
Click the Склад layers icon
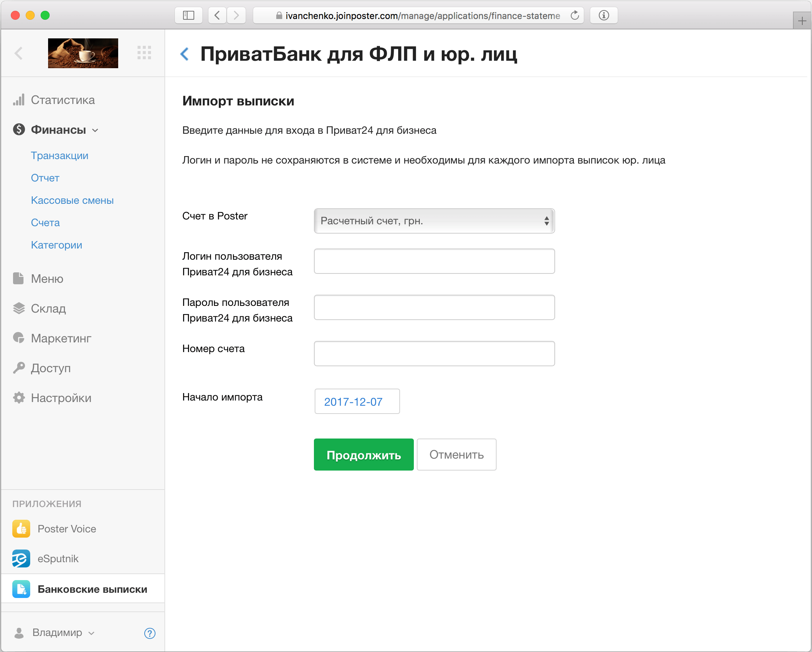pyautogui.click(x=19, y=308)
